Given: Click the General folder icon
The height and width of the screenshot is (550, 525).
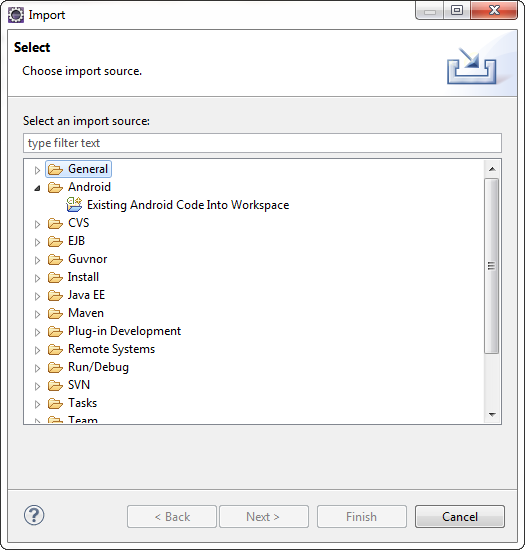Looking at the screenshot, I should [55, 169].
